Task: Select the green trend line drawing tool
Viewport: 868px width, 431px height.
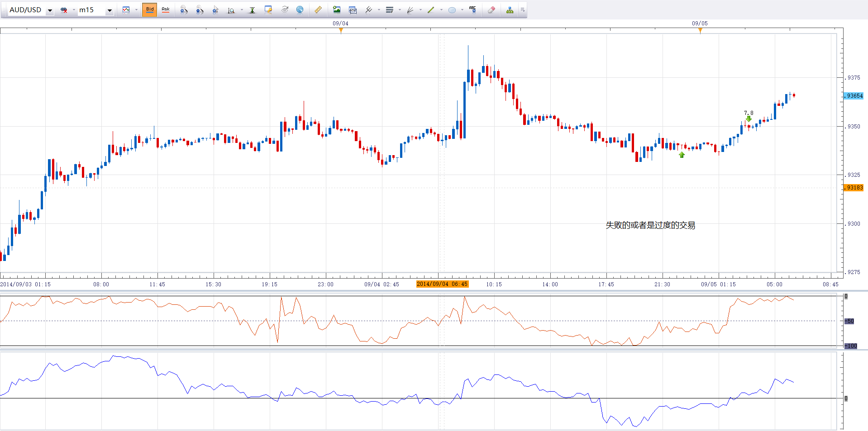Action: pos(431,10)
